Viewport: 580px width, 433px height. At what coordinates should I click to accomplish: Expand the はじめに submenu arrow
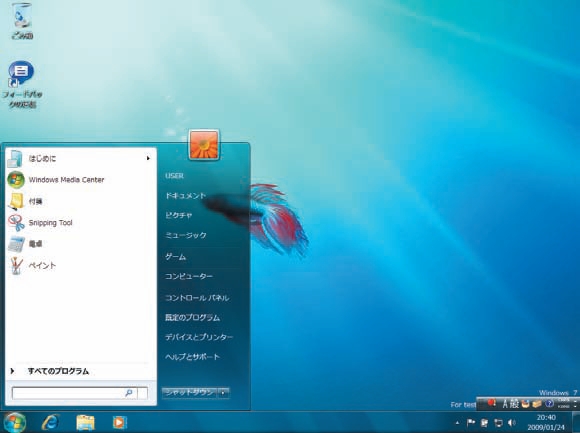click(x=148, y=158)
